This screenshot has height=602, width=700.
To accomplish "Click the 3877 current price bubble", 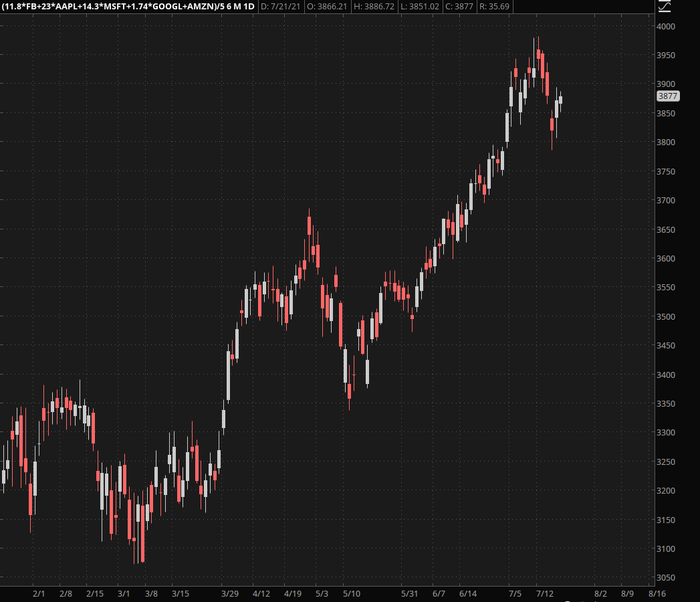I will click(668, 96).
